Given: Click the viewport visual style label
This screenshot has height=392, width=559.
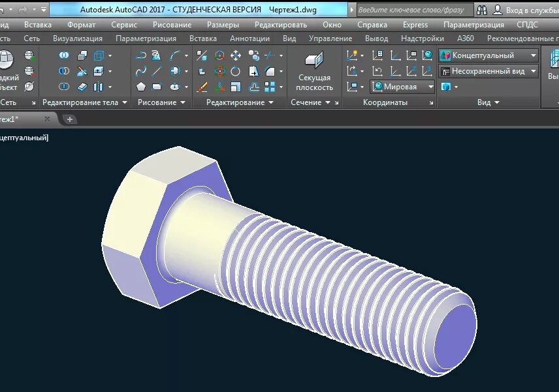Looking at the screenshot, I should point(24,138).
